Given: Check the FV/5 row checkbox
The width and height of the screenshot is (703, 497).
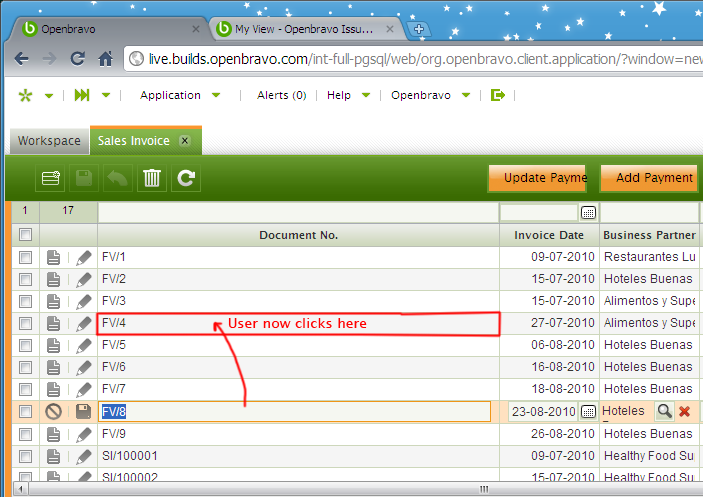Looking at the screenshot, I should [x=26, y=345].
